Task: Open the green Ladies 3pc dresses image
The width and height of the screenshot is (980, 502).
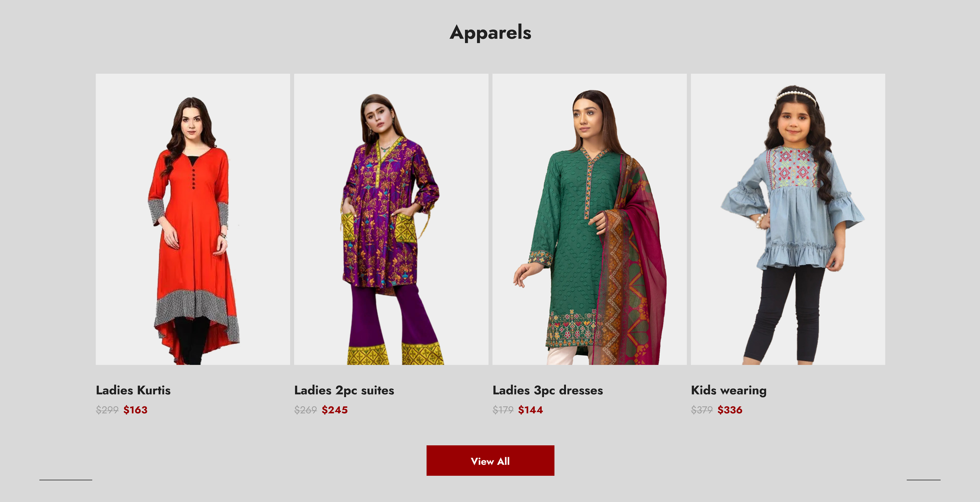Action: [589, 219]
